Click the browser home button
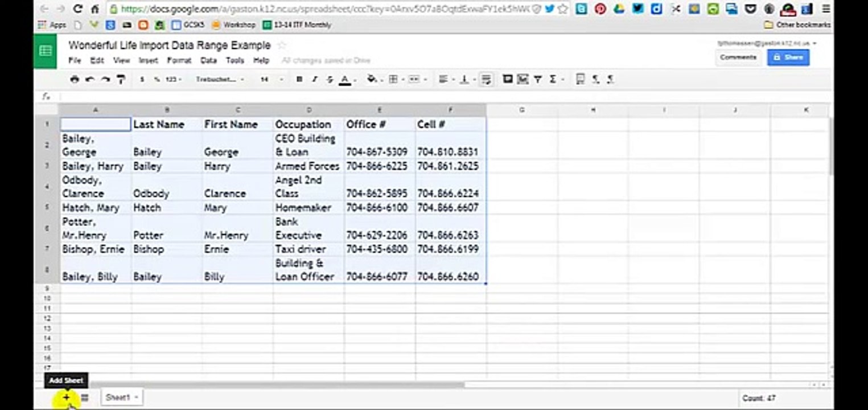The width and height of the screenshot is (868, 410). [94, 9]
